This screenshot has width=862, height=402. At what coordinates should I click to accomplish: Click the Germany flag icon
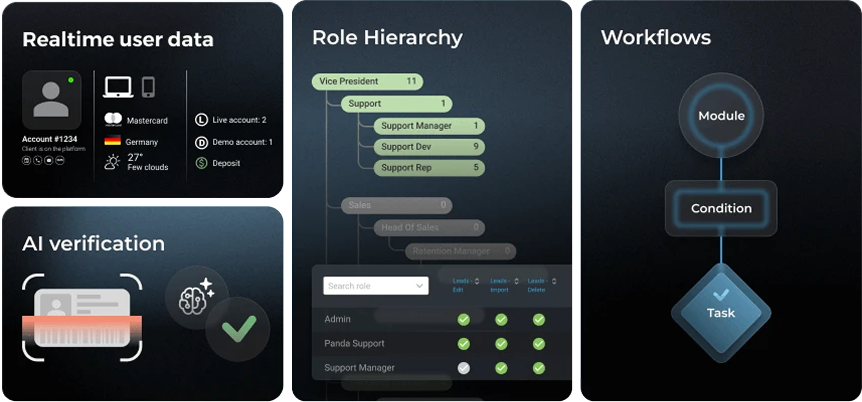113,142
